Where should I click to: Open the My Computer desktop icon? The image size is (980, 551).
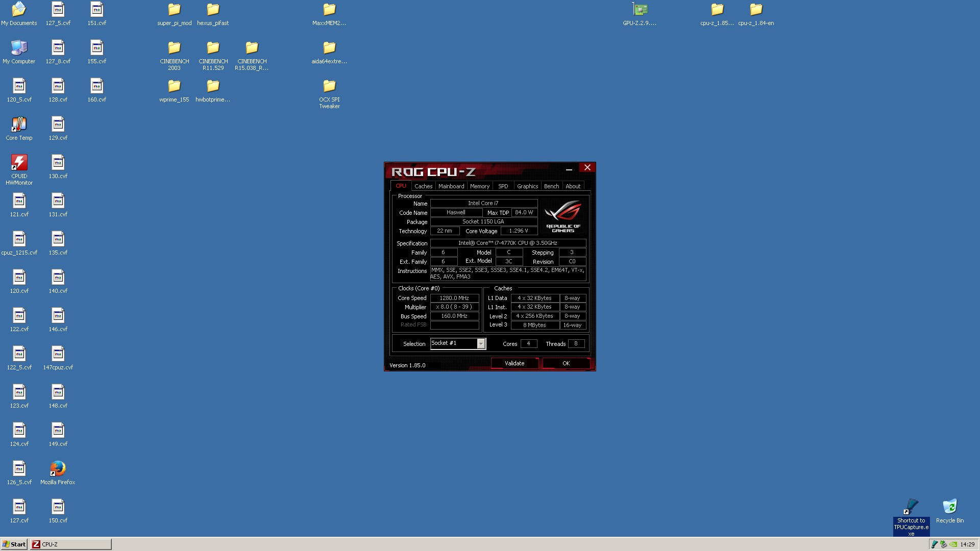click(19, 52)
